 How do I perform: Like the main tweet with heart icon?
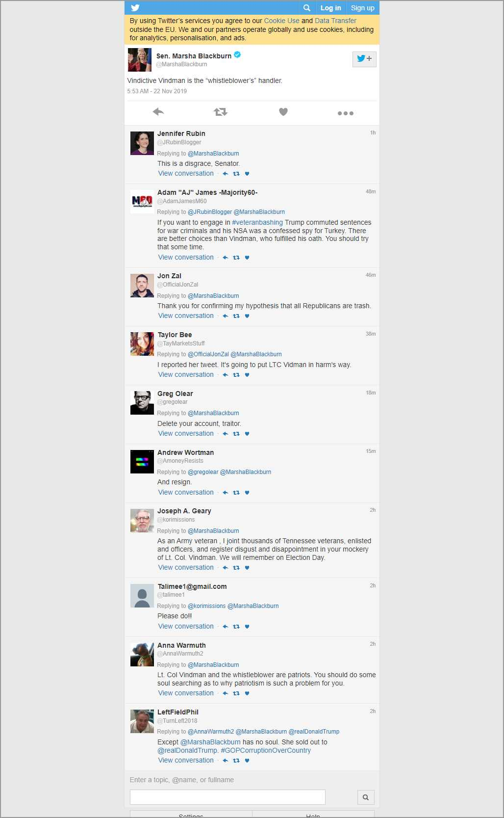point(283,112)
